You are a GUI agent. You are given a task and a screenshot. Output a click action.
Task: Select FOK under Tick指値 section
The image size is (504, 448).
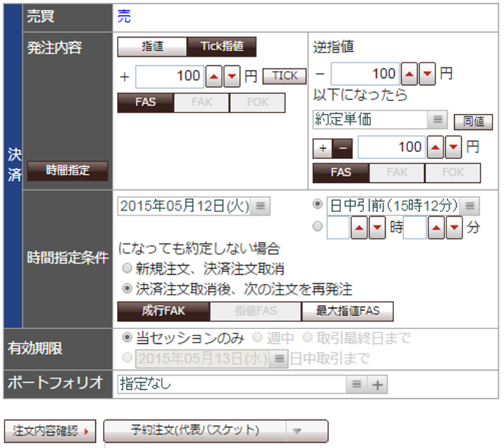coord(257,103)
